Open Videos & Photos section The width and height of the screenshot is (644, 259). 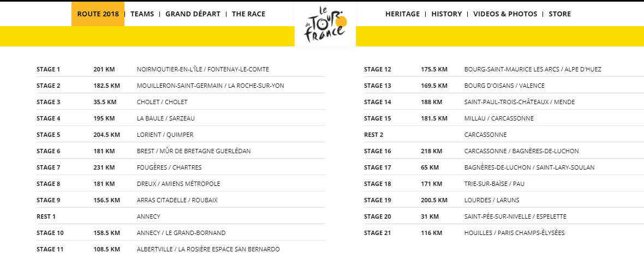(x=505, y=14)
